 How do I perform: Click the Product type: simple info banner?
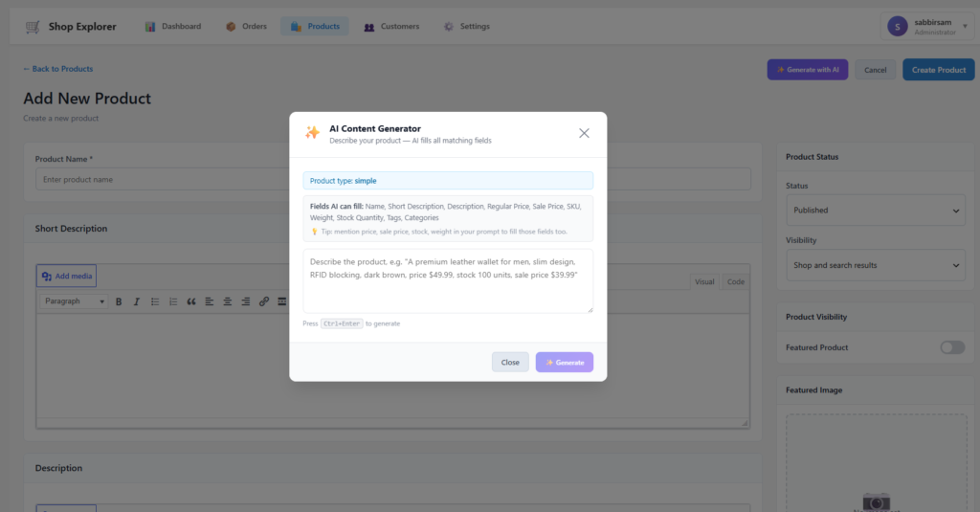(x=448, y=181)
